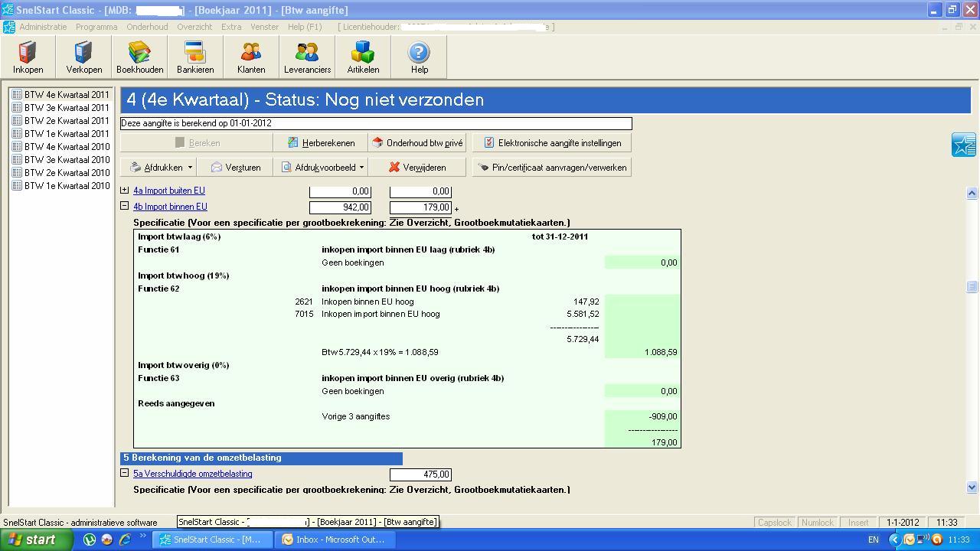Click the blue star icon at right edge
The height and width of the screenshot is (551, 980).
pos(963,144)
